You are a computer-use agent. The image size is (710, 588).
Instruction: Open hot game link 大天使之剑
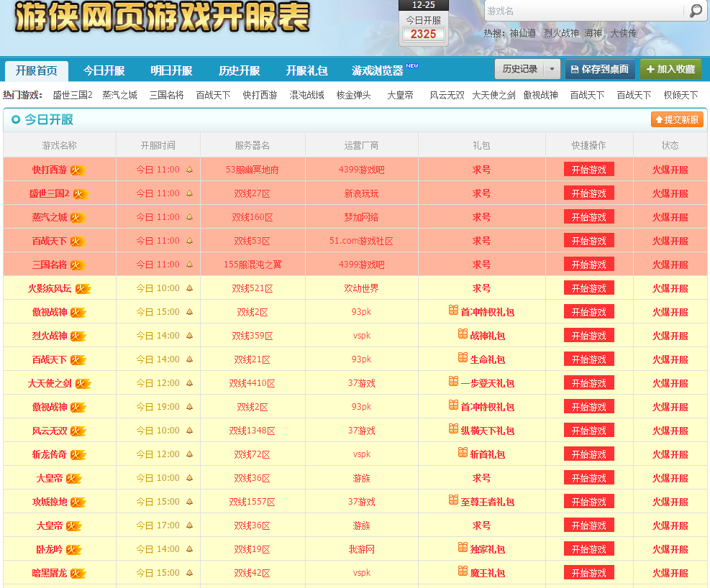coord(493,95)
